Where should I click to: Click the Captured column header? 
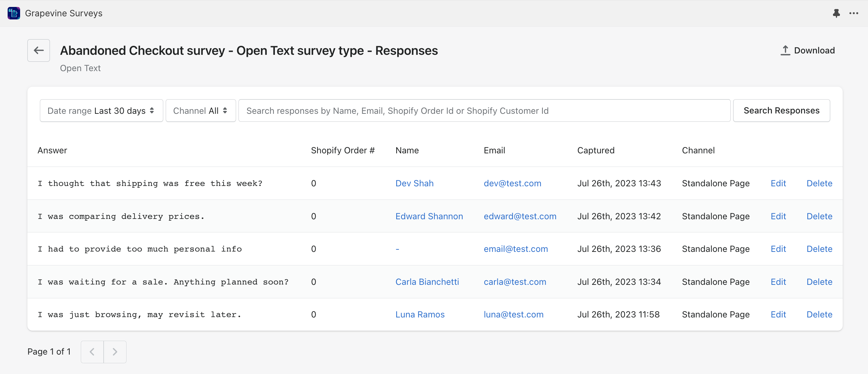point(596,150)
